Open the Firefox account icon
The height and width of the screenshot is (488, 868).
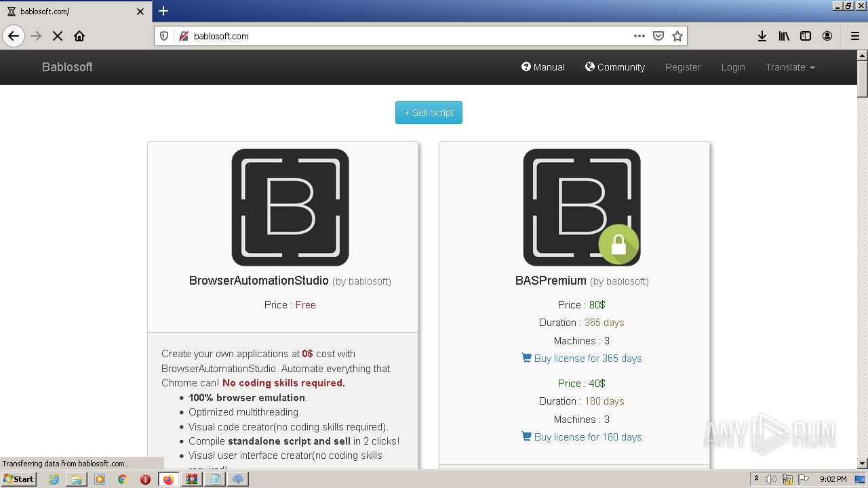827,36
